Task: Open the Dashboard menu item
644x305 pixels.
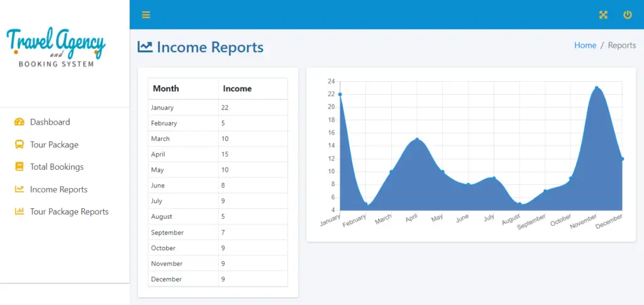Action: [x=50, y=122]
